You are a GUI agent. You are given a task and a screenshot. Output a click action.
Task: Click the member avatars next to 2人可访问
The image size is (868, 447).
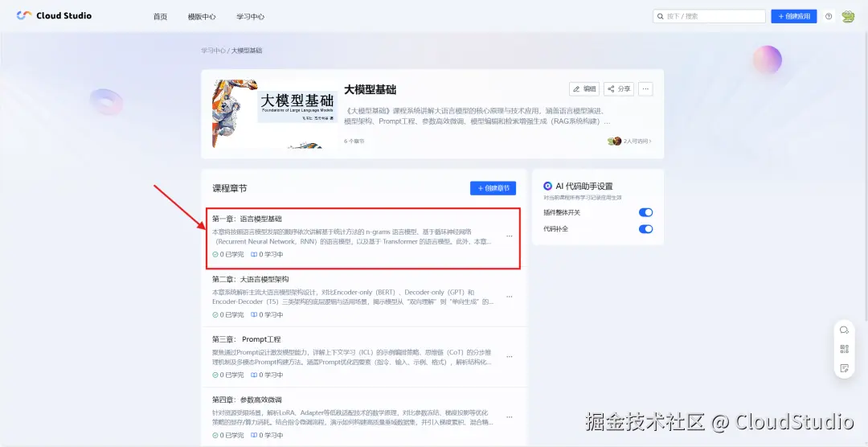(x=615, y=141)
